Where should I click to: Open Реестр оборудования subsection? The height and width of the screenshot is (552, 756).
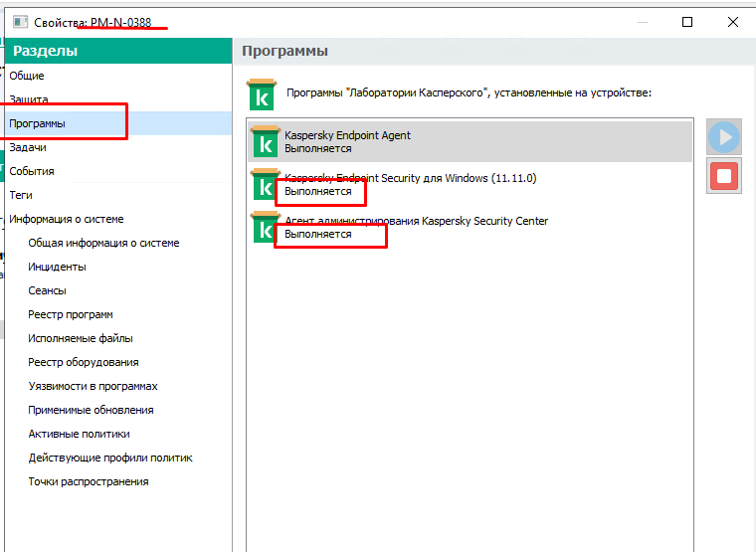pyautogui.click(x=84, y=362)
